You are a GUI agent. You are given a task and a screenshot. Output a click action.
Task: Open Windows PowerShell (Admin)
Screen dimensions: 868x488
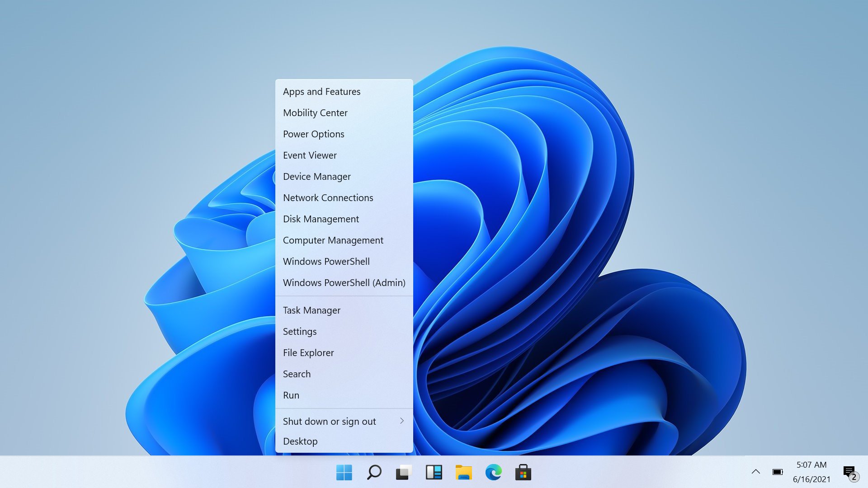(344, 282)
